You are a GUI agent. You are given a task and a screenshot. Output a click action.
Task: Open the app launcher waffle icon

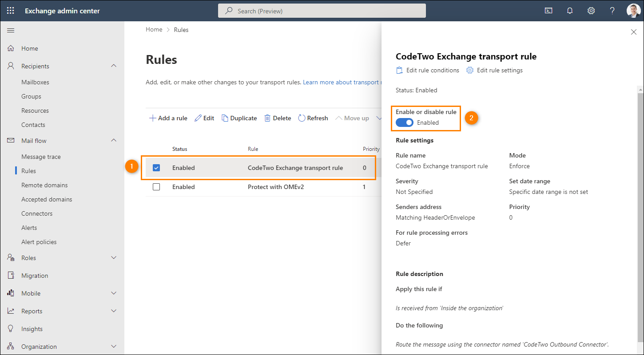[11, 11]
